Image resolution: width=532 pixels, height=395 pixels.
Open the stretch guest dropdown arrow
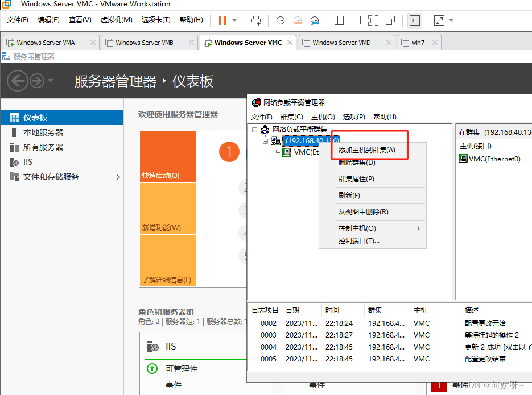click(x=451, y=20)
